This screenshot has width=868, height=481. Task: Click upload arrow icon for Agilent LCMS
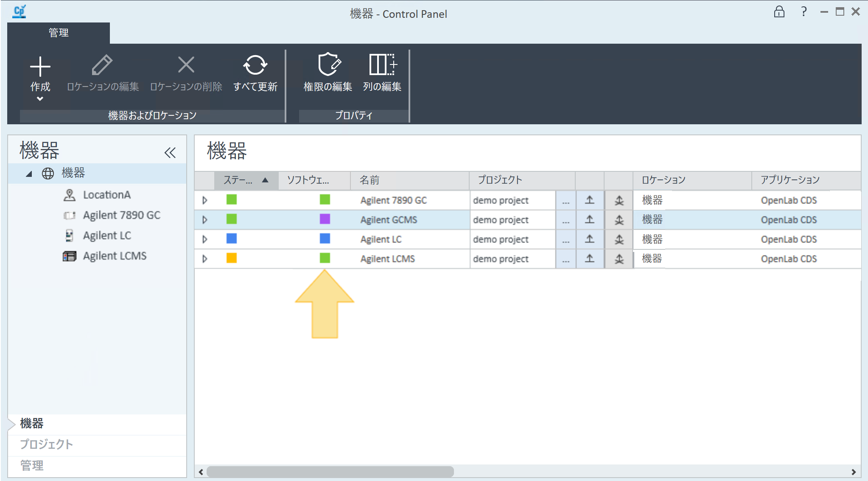590,259
